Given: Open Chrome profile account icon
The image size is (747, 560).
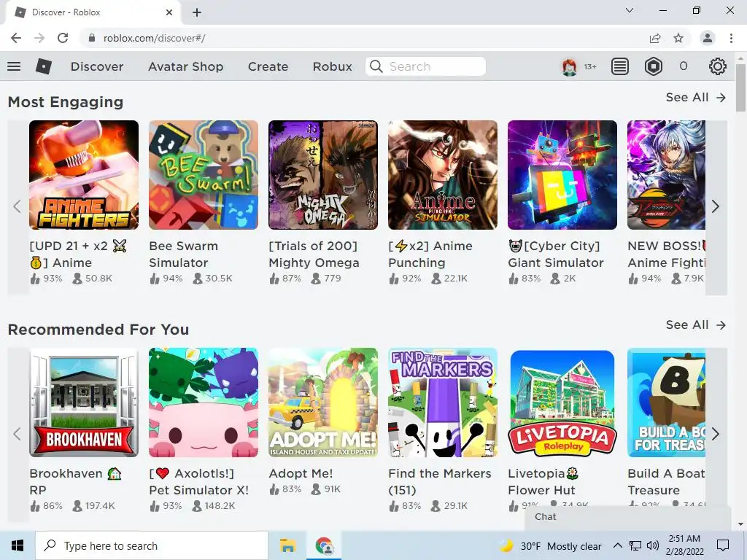Looking at the screenshot, I should [708, 38].
